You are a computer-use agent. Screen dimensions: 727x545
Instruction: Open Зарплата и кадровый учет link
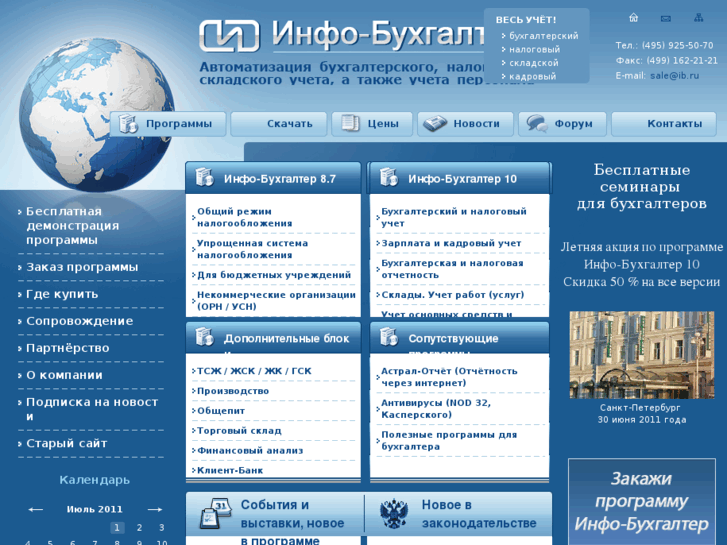tap(451, 244)
